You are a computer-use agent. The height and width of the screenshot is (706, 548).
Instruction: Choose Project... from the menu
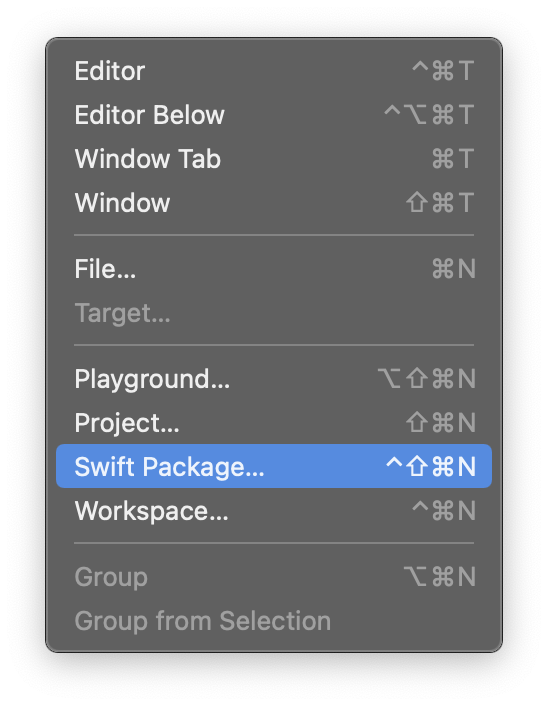(274, 422)
